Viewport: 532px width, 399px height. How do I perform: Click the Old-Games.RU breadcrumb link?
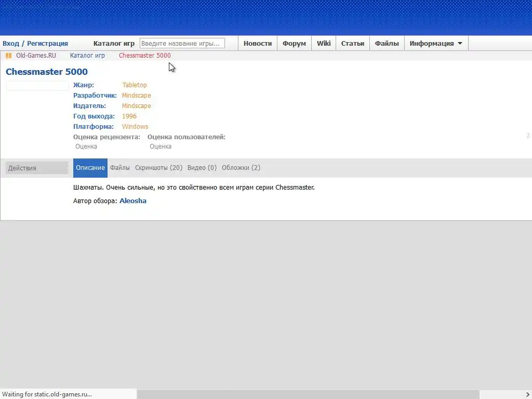pos(36,55)
